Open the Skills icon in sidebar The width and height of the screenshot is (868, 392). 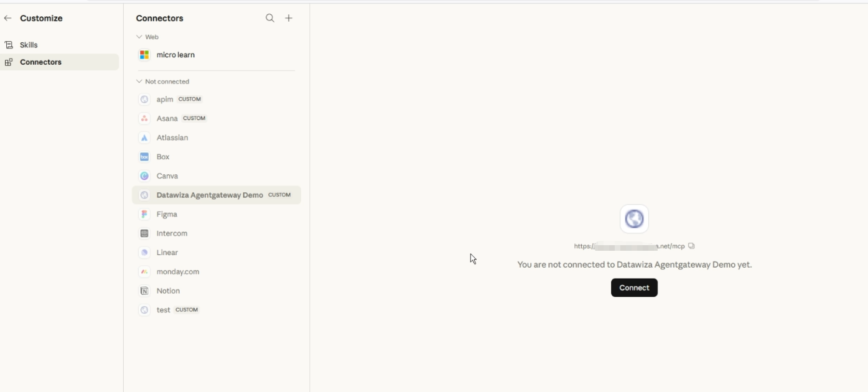(9, 45)
